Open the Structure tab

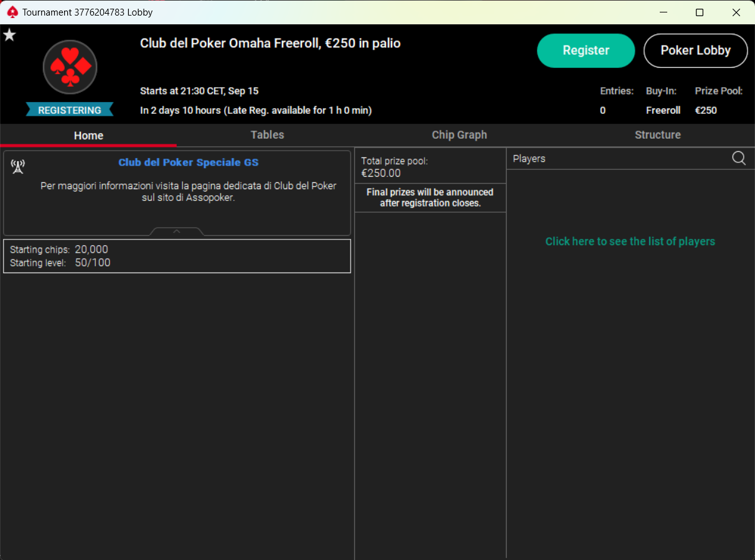[657, 135]
